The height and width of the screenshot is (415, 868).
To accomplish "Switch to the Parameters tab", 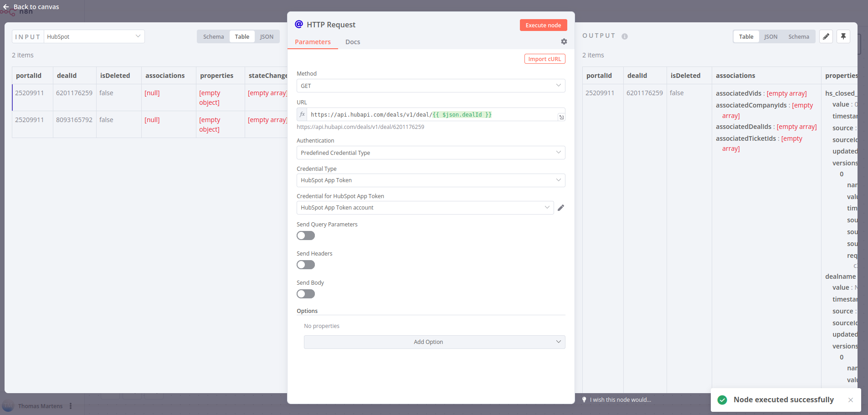I will click(313, 42).
